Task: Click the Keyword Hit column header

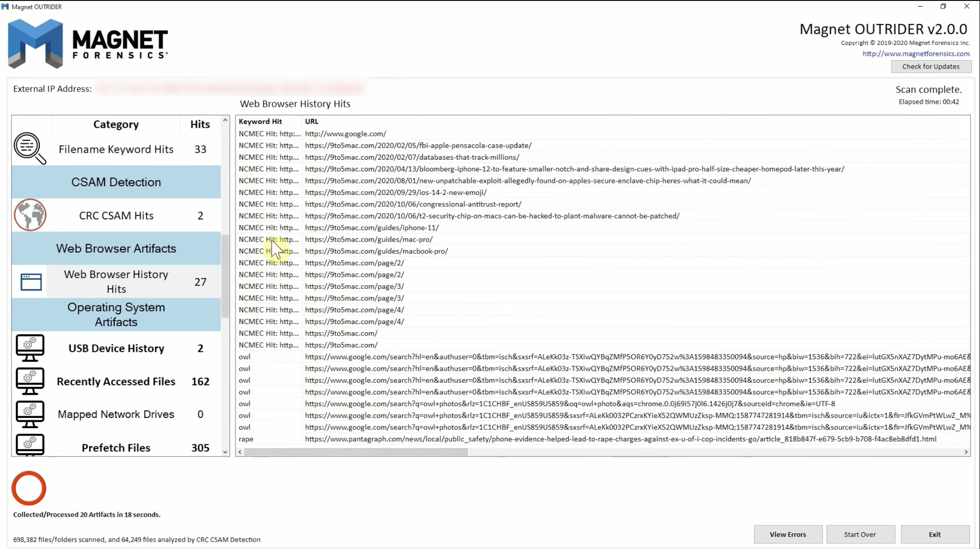Action: point(268,121)
